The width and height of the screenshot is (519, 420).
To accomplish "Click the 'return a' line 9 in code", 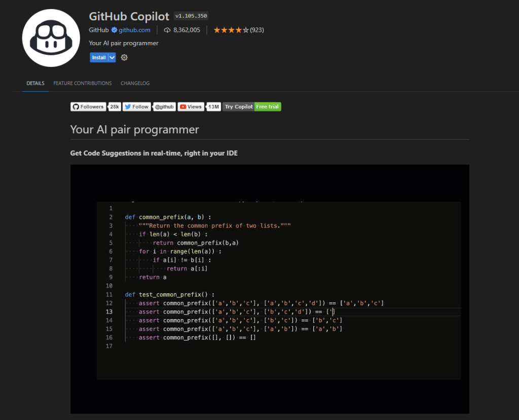I will pyautogui.click(x=153, y=277).
